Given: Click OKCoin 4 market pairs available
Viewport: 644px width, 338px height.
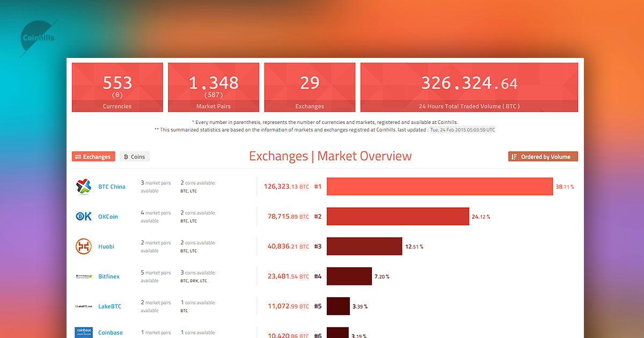Looking at the screenshot, I should click(156, 217).
